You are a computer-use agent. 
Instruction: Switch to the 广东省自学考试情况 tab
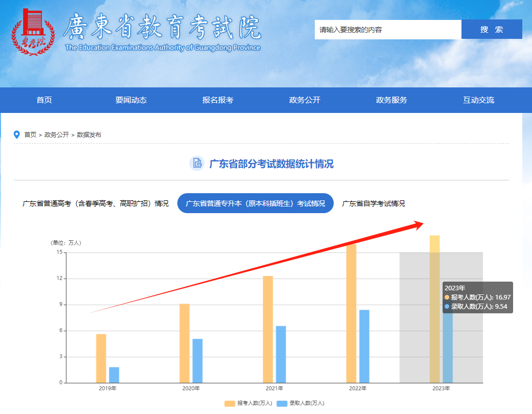373,203
